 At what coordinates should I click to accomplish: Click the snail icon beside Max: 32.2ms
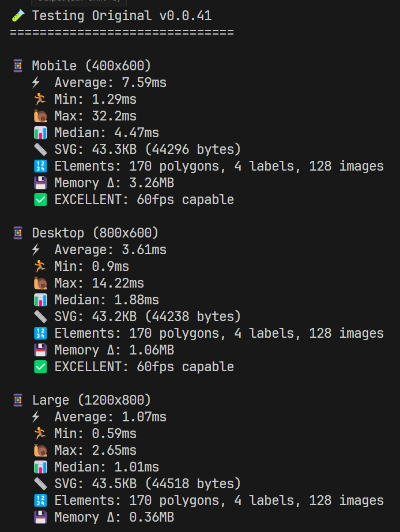point(40,116)
